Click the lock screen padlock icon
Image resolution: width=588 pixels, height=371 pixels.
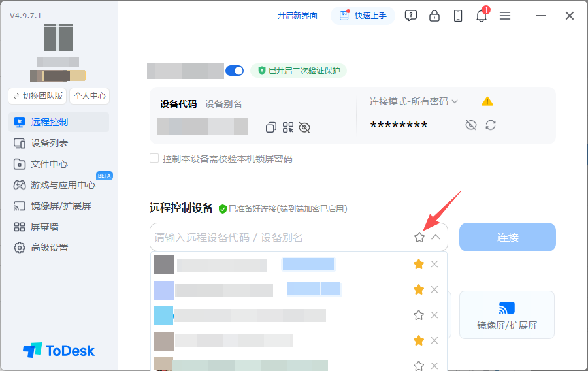click(x=434, y=16)
